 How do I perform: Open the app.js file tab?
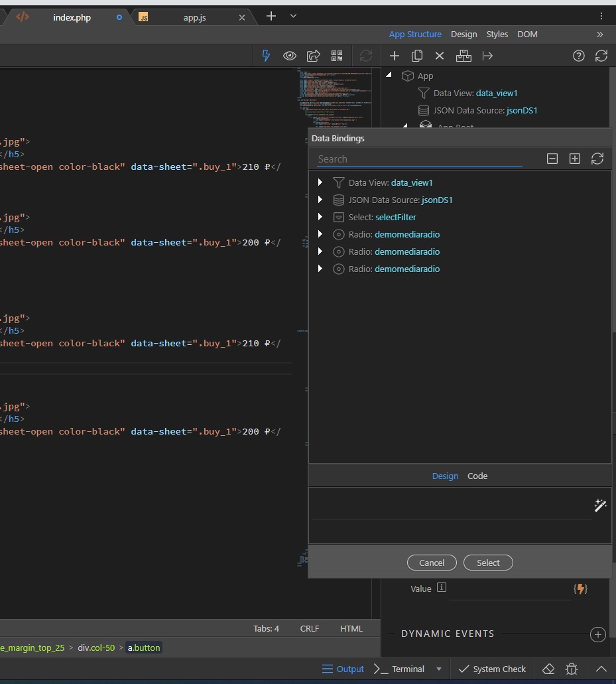tap(194, 17)
